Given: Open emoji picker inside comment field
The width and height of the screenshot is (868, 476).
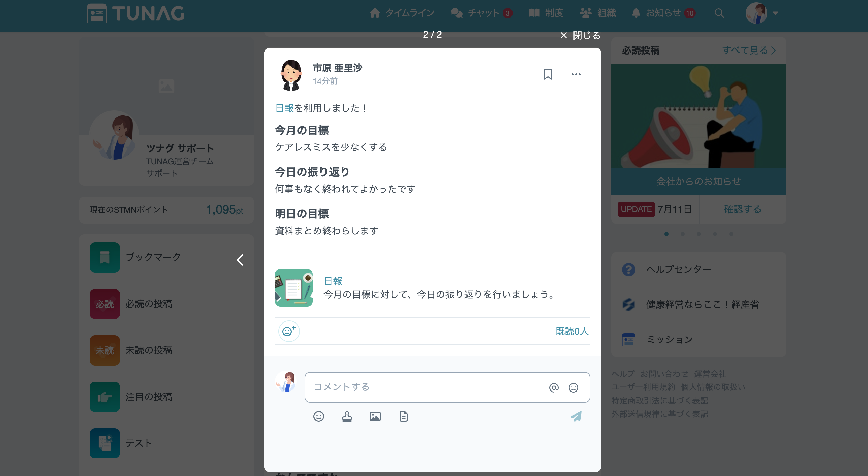Looking at the screenshot, I should 573,387.
